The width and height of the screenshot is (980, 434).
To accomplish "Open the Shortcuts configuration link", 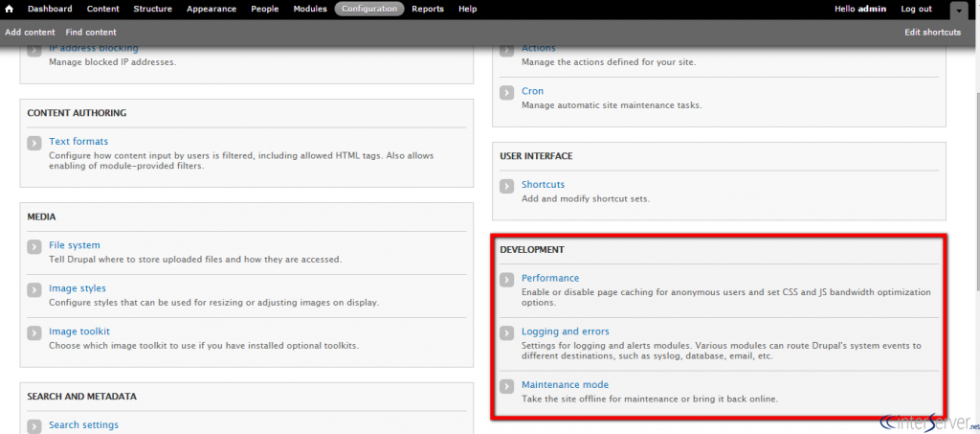I will click(x=544, y=185).
